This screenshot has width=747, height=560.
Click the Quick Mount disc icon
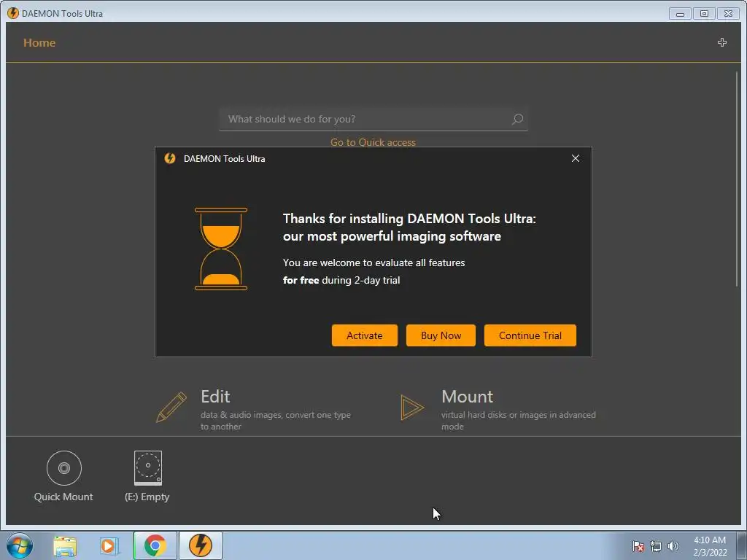[64, 468]
